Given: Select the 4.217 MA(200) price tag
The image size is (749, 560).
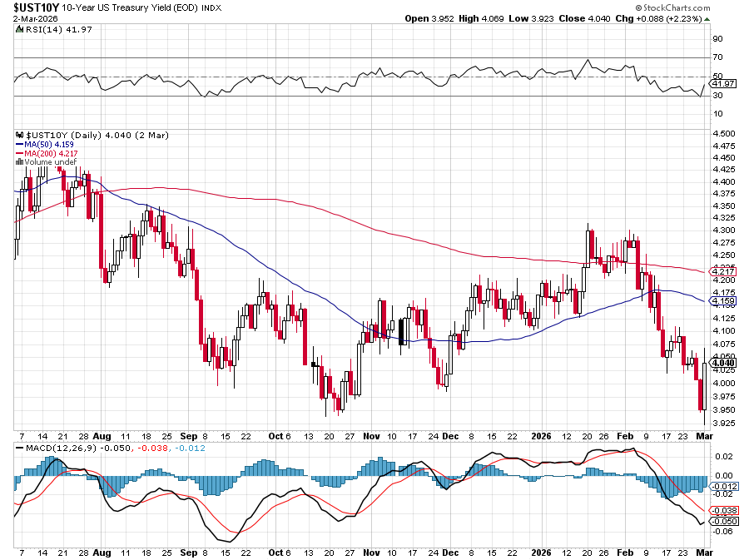Looking at the screenshot, I should pos(722,271).
